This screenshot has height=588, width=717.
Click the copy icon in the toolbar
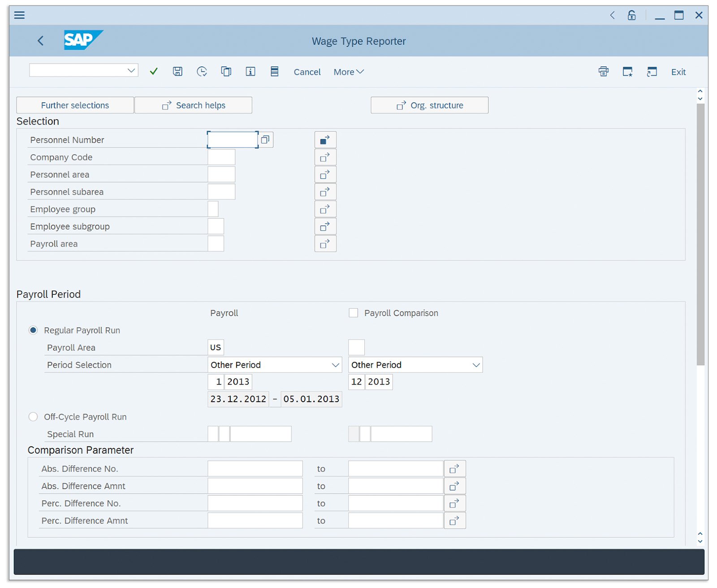point(226,71)
